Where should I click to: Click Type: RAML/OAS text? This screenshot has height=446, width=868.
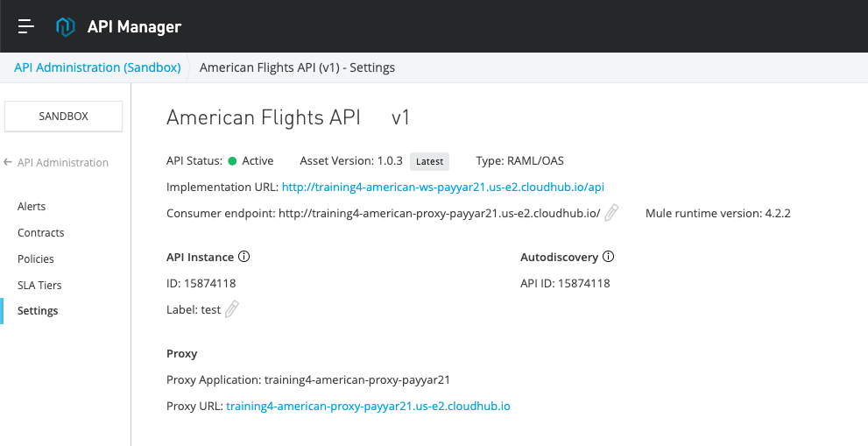click(519, 161)
